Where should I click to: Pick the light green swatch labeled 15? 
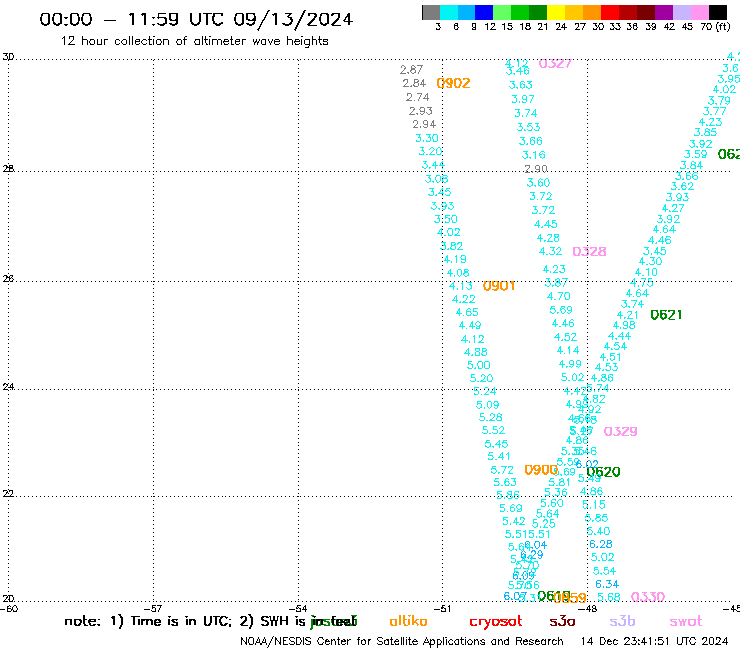click(502, 12)
